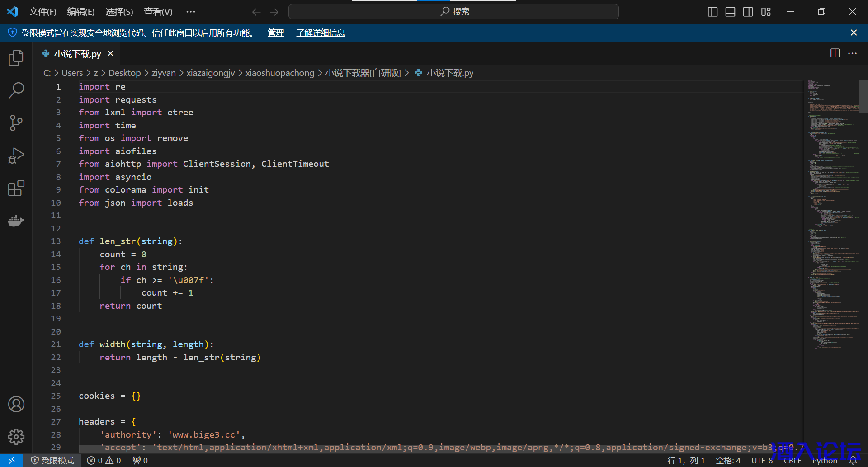The height and width of the screenshot is (467, 868).
Task: Open the Manage settings gear
Action: [16, 437]
